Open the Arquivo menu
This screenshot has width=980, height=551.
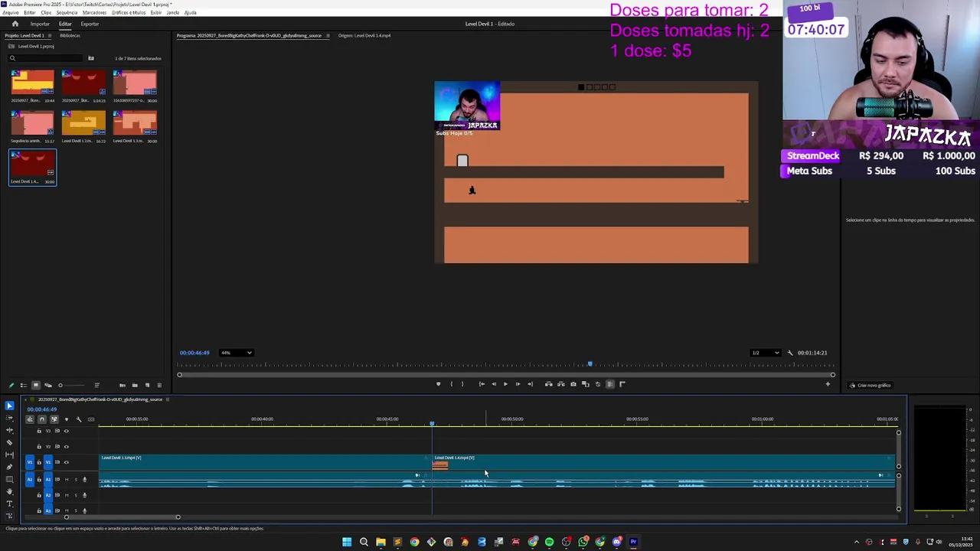[x=10, y=13]
